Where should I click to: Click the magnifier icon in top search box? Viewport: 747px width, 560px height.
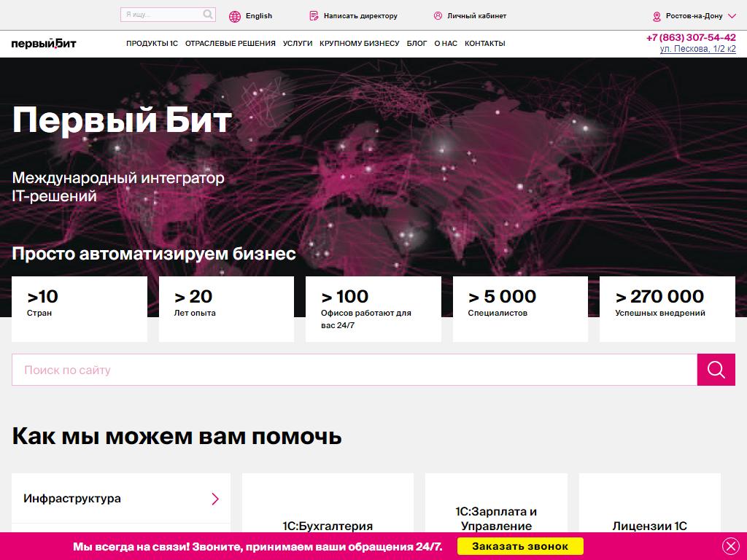tap(208, 15)
